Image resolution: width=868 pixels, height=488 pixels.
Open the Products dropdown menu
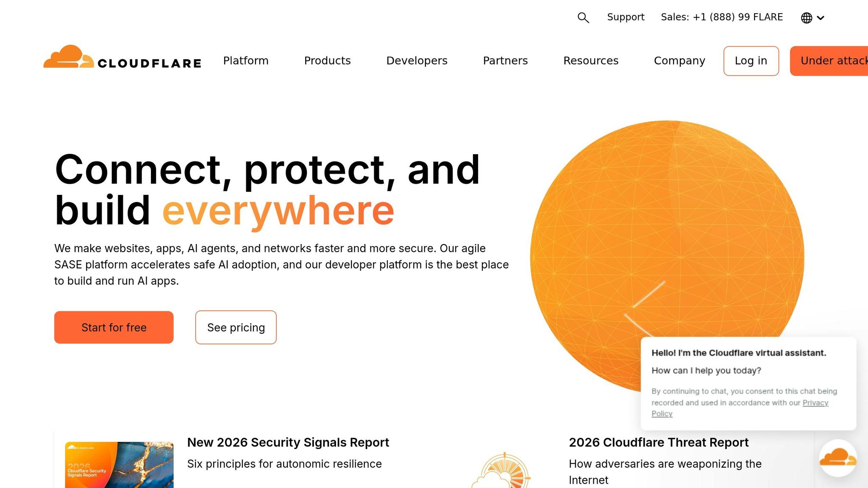pyautogui.click(x=327, y=61)
